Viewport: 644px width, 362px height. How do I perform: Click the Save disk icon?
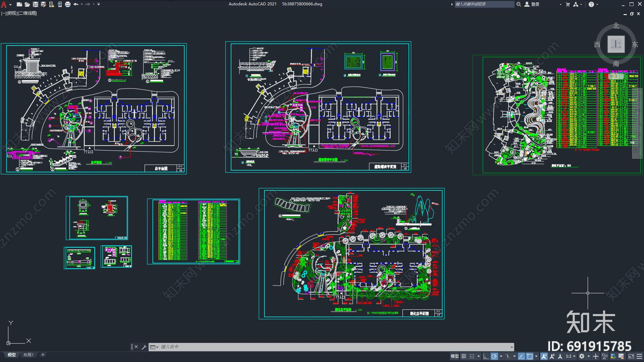[x=35, y=4]
